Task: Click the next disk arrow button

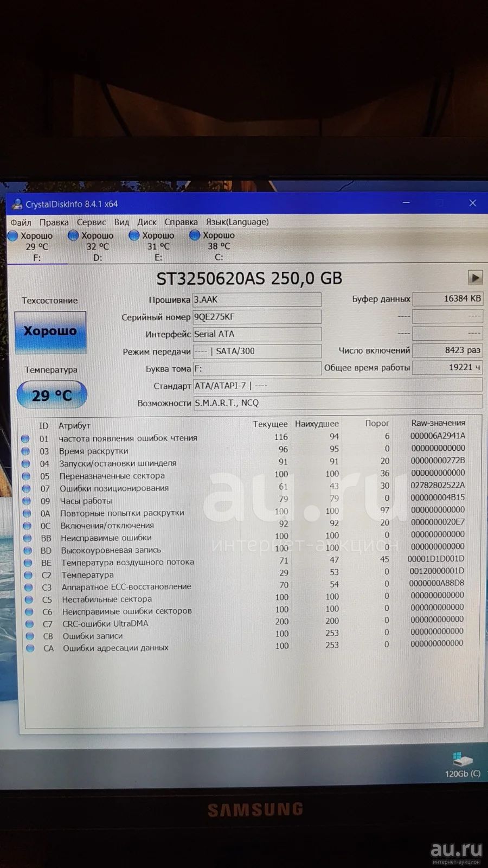Action: pos(475,278)
